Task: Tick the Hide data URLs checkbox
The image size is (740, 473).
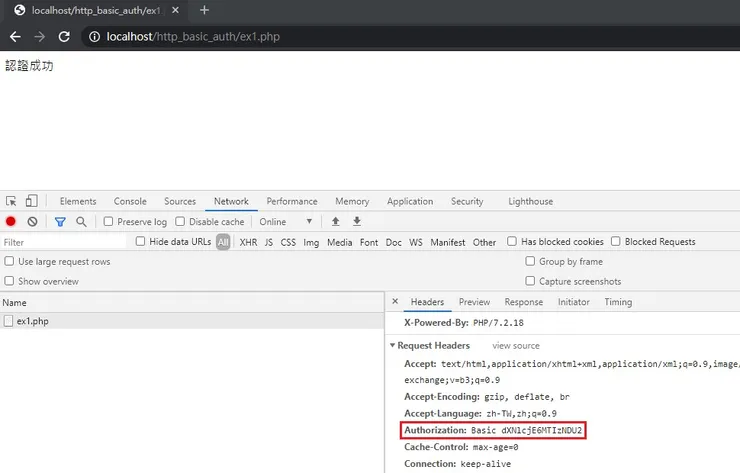Action: 141,241
